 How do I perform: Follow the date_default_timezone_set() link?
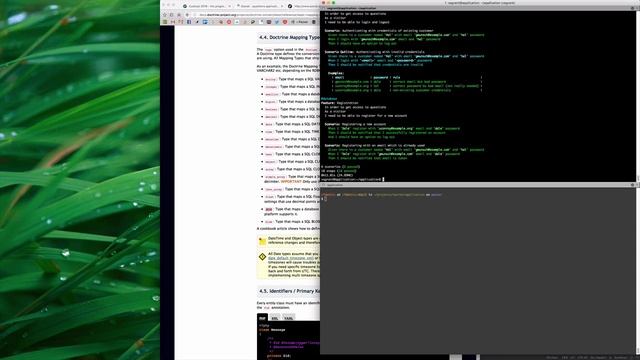[291, 258]
